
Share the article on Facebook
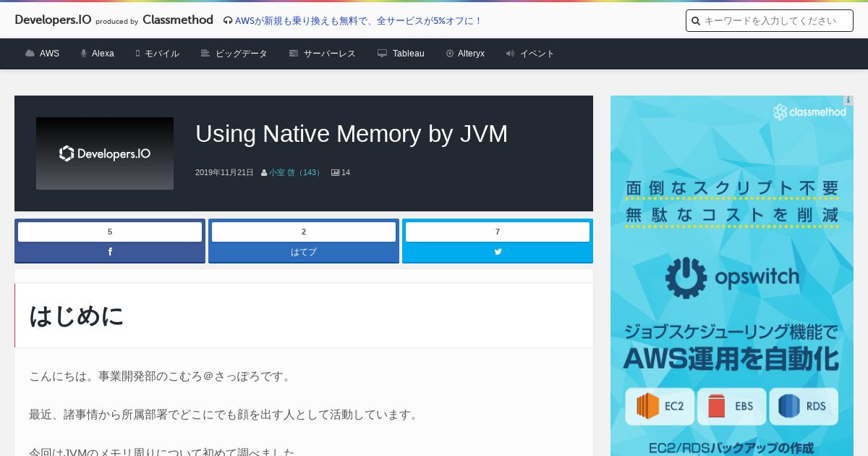click(x=110, y=252)
